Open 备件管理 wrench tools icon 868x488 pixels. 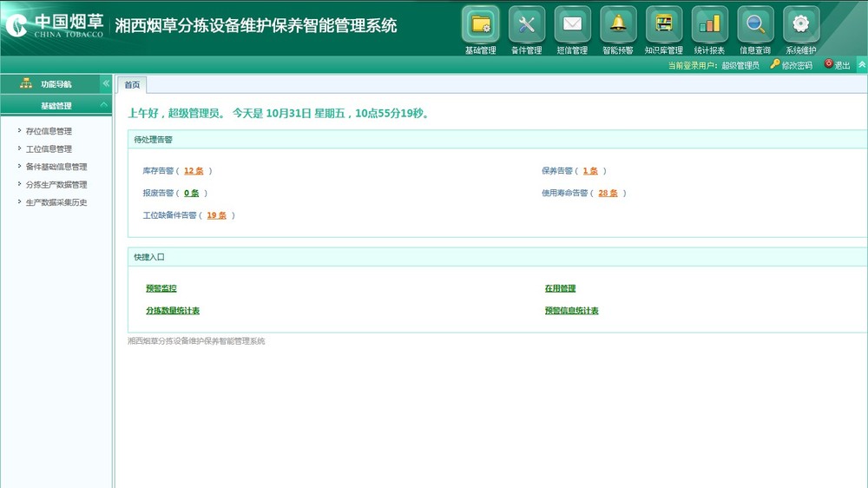click(x=527, y=24)
